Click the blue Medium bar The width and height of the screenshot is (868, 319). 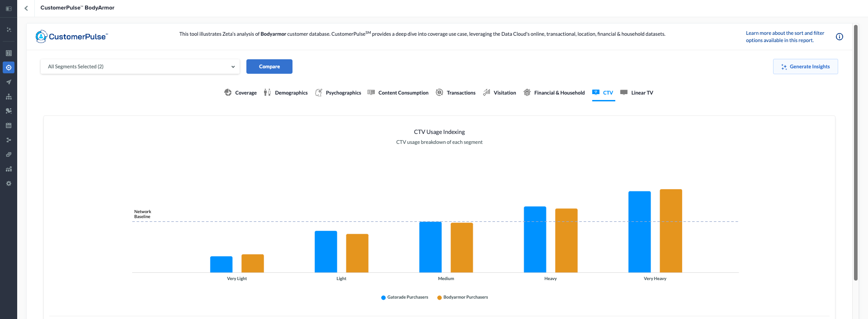[x=430, y=247]
